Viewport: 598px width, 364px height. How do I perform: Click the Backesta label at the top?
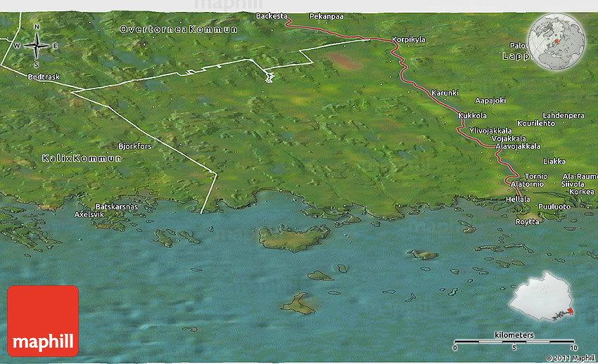click(272, 15)
